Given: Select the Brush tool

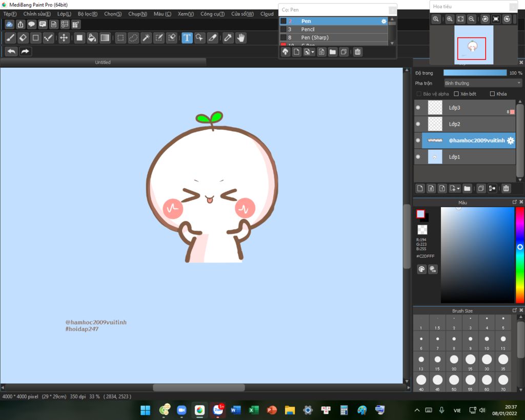Looking at the screenshot, I should (10, 38).
